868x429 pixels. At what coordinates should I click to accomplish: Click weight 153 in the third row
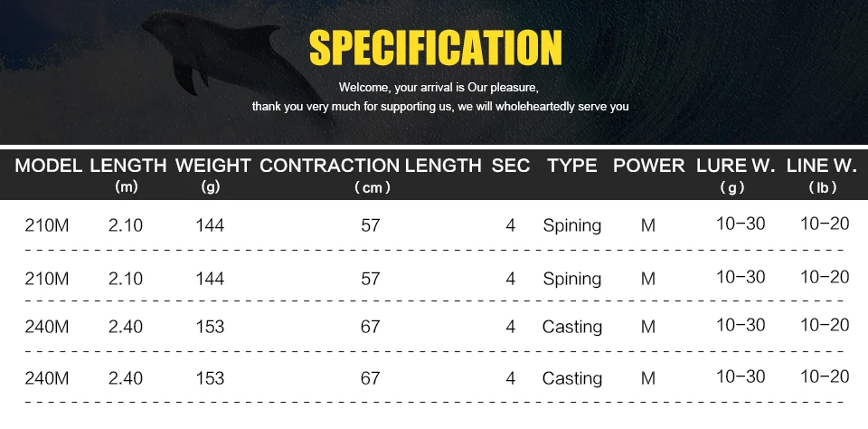coord(210,327)
